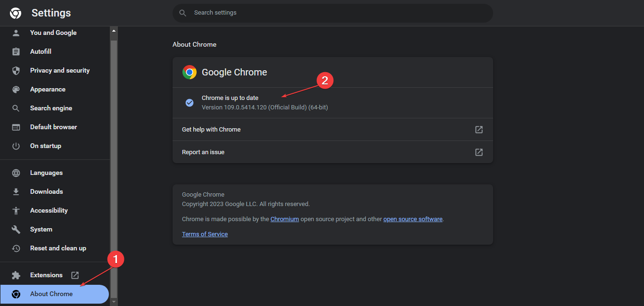Click the external link icon beside Extensions

coord(75,275)
